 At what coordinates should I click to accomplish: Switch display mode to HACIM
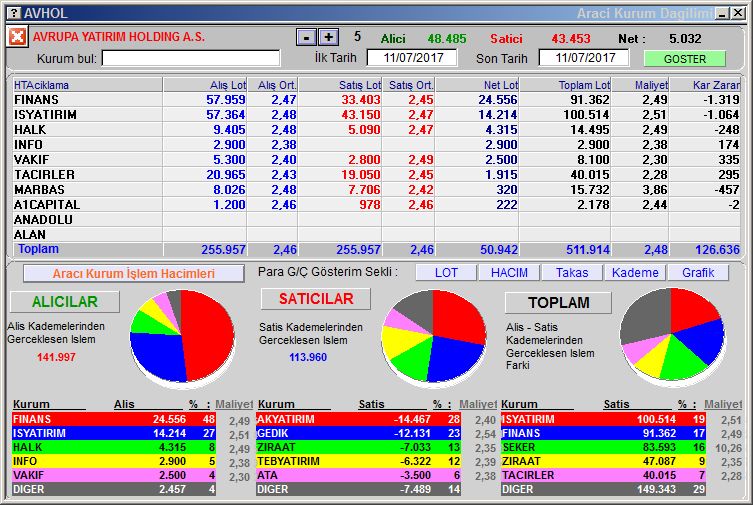(x=509, y=273)
